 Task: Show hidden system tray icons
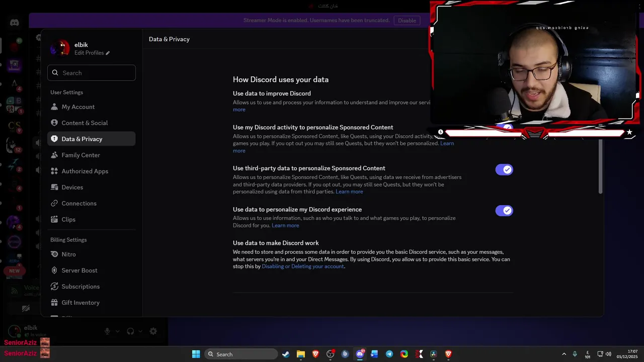(564, 354)
